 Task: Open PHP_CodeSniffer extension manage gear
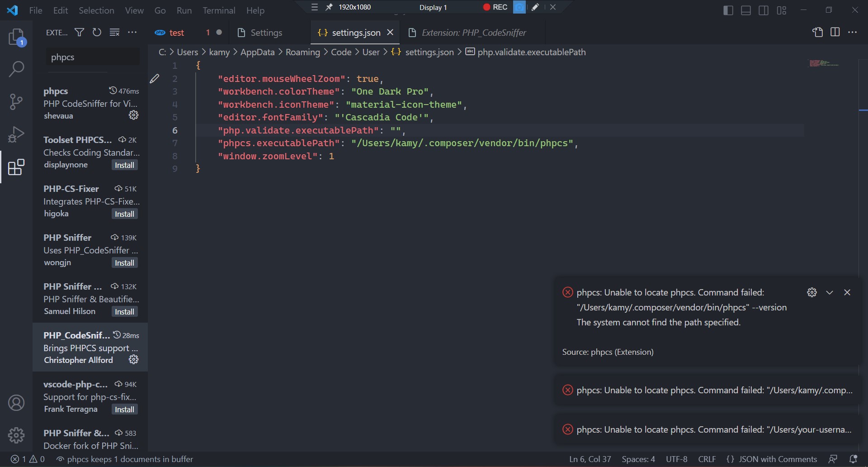(x=133, y=360)
